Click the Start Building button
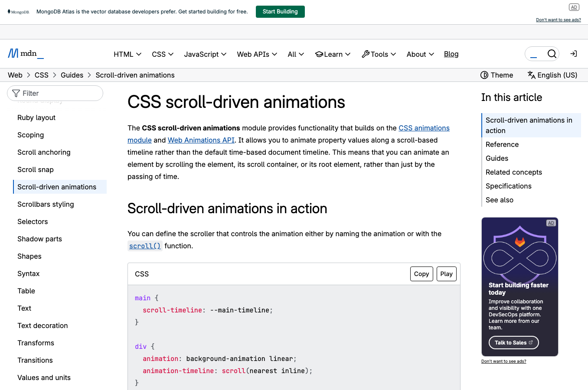Screen dimensions: 588x390 pyautogui.click(x=280, y=11)
